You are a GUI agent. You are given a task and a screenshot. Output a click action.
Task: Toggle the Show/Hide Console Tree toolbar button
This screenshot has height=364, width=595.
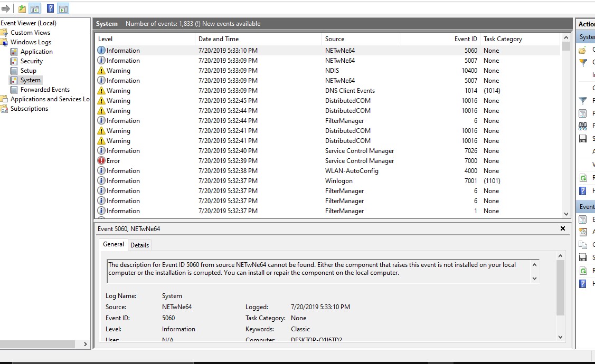tap(35, 8)
